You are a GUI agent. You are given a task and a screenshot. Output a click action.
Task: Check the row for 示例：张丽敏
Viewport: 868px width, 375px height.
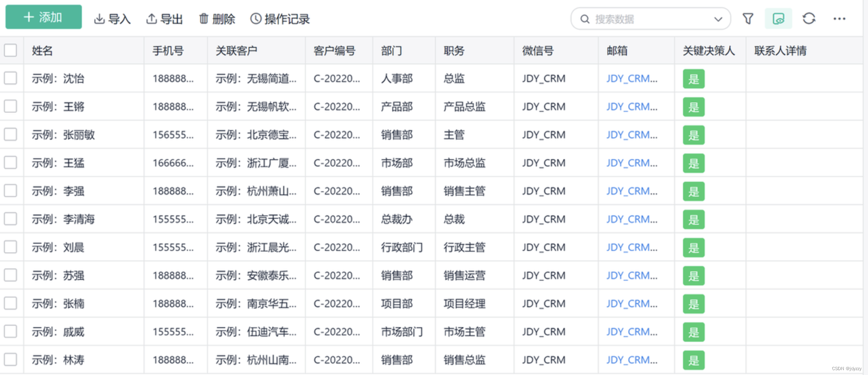10,134
